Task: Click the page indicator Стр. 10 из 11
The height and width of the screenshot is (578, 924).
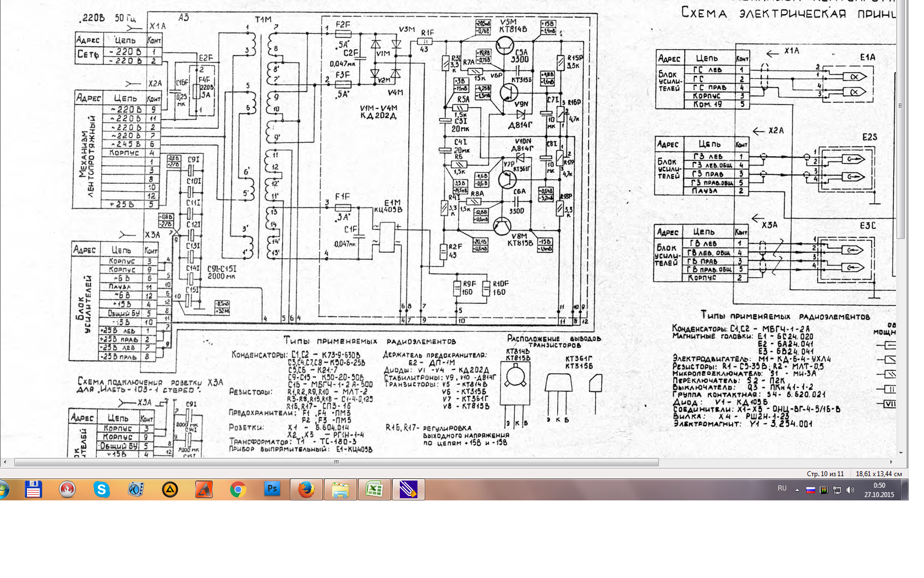Action: click(x=825, y=473)
